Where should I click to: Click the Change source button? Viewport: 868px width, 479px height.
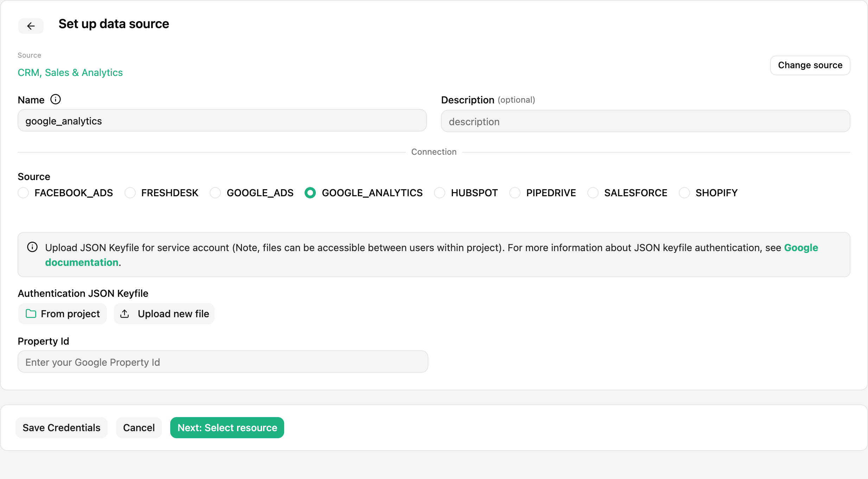tap(810, 65)
